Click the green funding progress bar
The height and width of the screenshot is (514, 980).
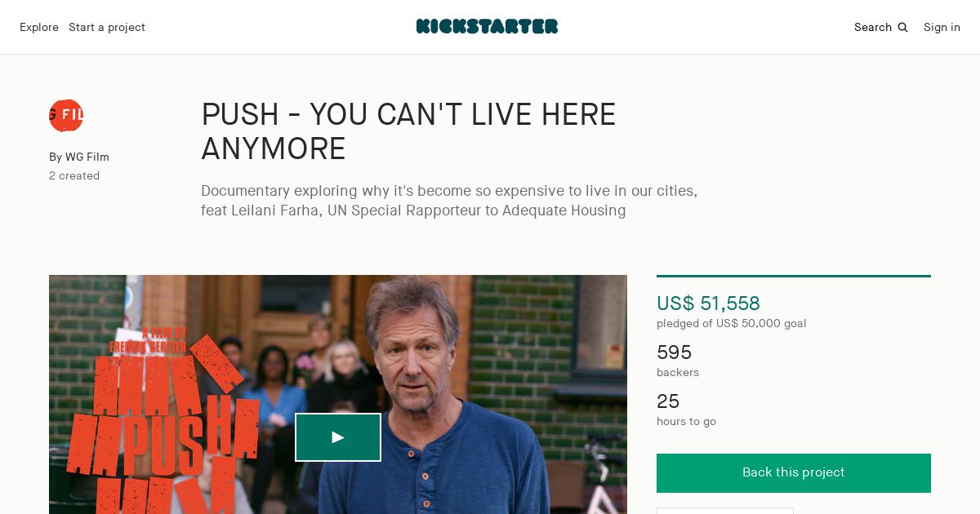pos(794,276)
